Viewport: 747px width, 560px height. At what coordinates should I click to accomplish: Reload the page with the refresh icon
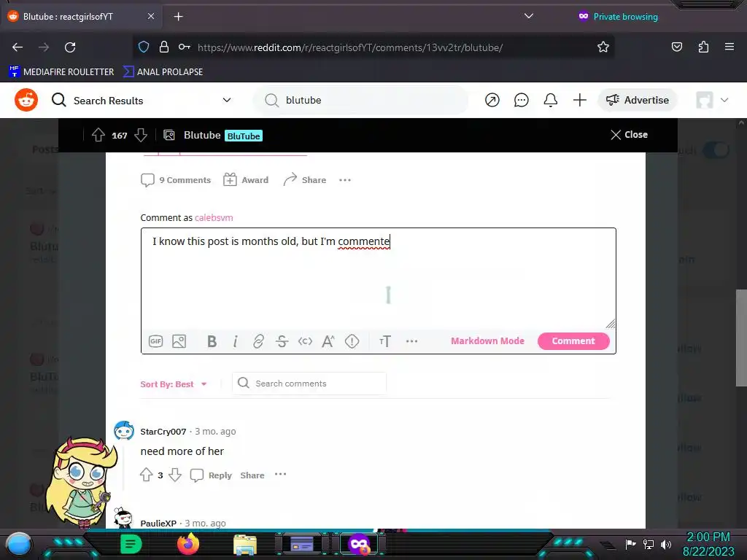70,47
